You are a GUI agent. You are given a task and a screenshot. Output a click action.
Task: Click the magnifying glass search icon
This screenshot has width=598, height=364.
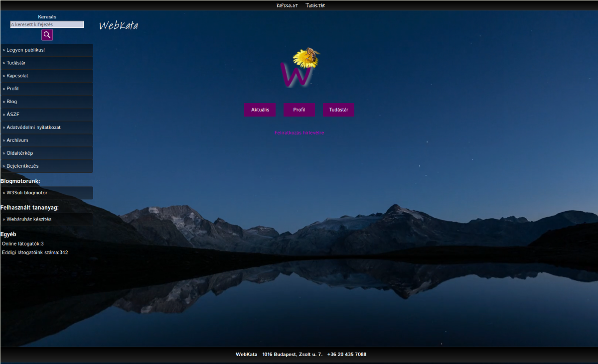click(47, 35)
